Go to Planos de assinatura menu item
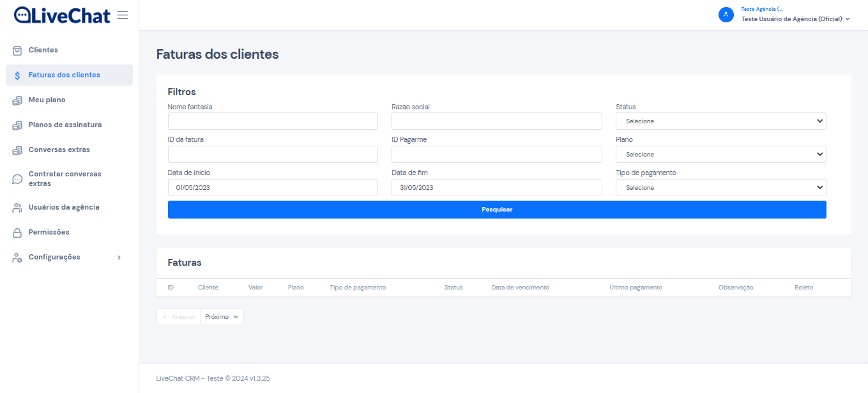This screenshot has height=393, width=868. coord(65,125)
